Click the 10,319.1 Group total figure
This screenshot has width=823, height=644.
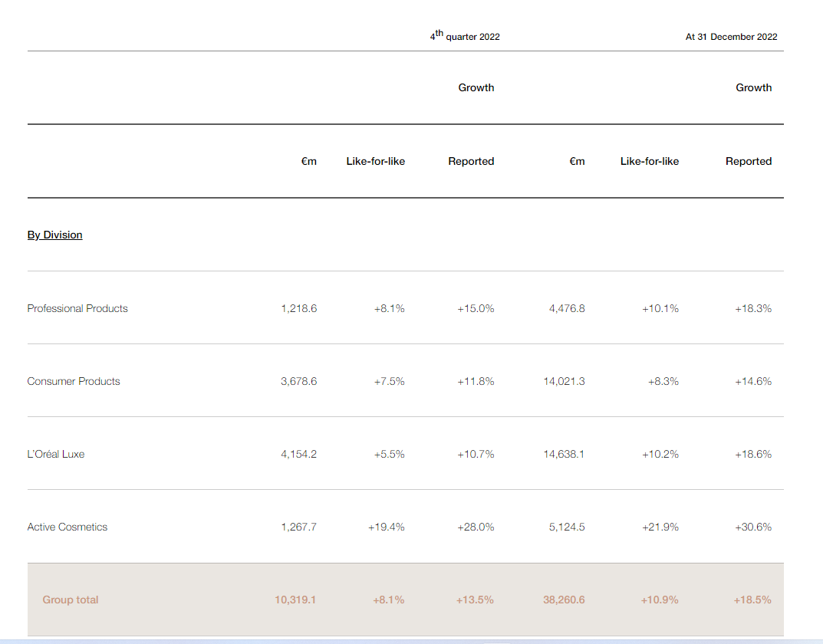pyautogui.click(x=295, y=600)
